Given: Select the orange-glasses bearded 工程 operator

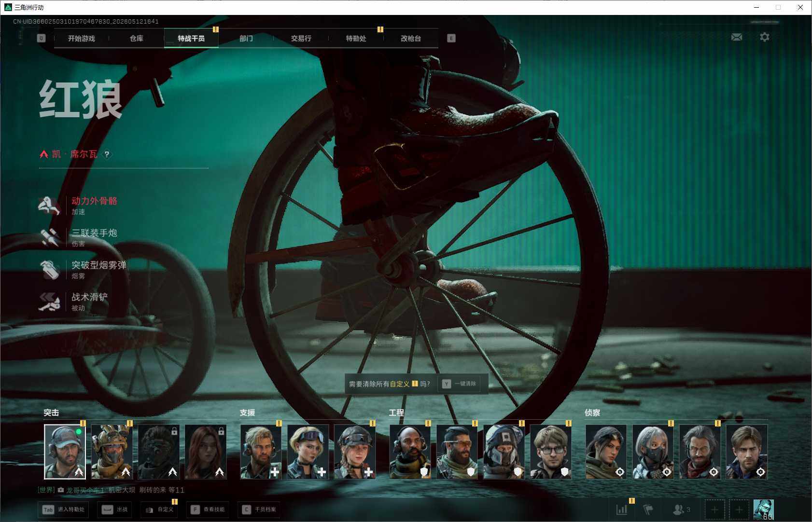Looking at the screenshot, I should pyautogui.click(x=457, y=452).
